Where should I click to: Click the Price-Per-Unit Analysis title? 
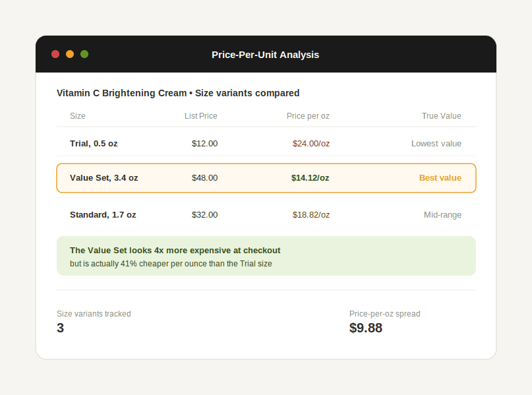coord(265,55)
